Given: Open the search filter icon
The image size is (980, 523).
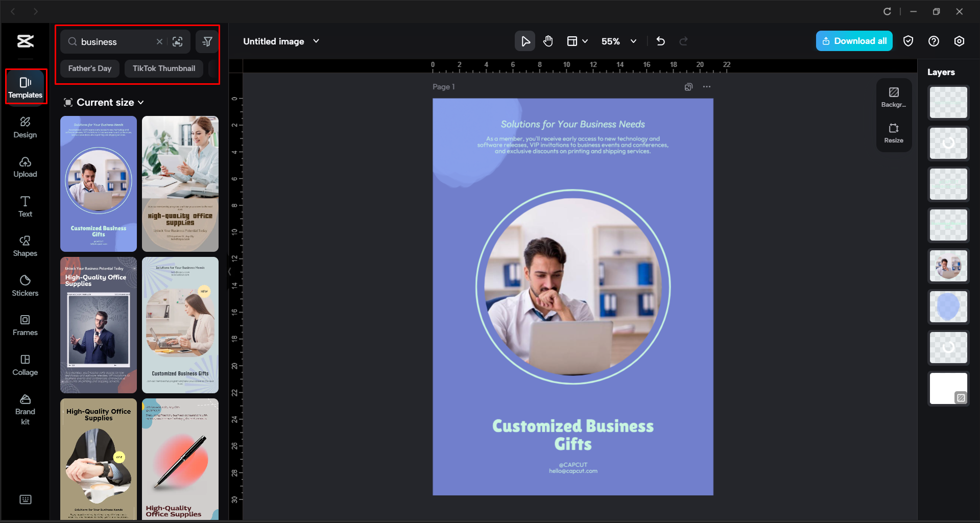Looking at the screenshot, I should [x=207, y=42].
